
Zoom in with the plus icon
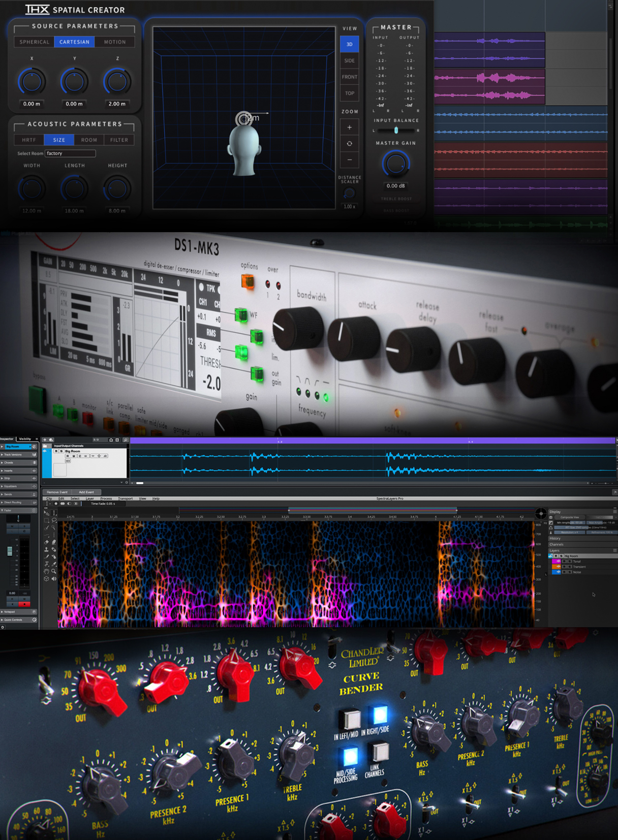[x=349, y=127]
